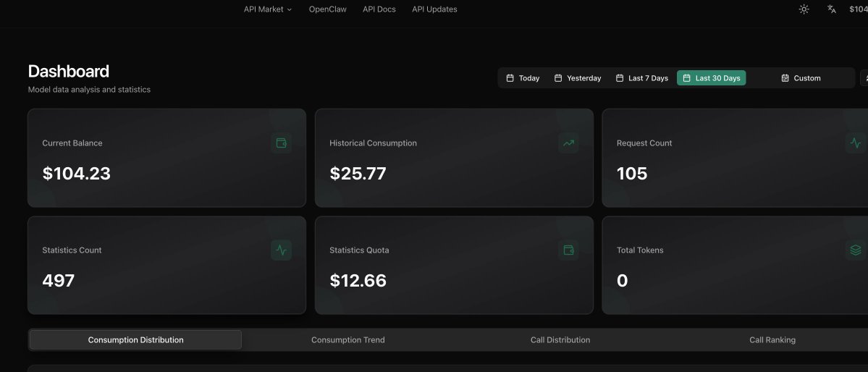Click the wallet icon on Current Balance card
This screenshot has height=372, width=868.
coord(281,143)
